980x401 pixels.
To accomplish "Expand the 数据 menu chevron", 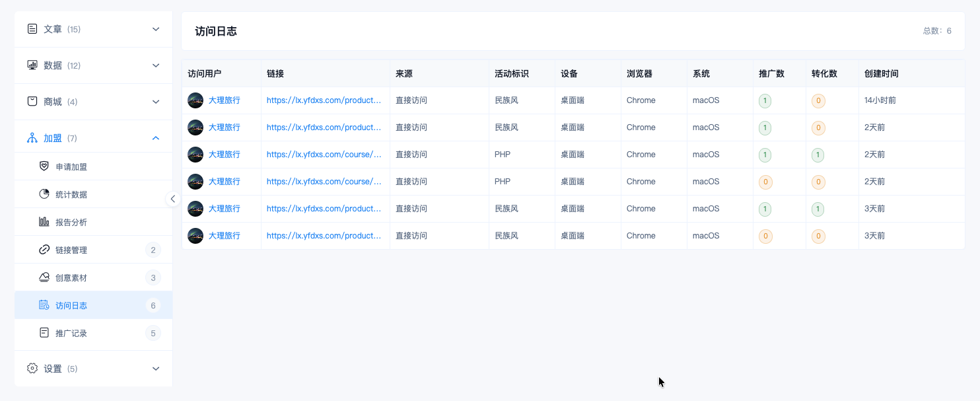I will [x=156, y=65].
